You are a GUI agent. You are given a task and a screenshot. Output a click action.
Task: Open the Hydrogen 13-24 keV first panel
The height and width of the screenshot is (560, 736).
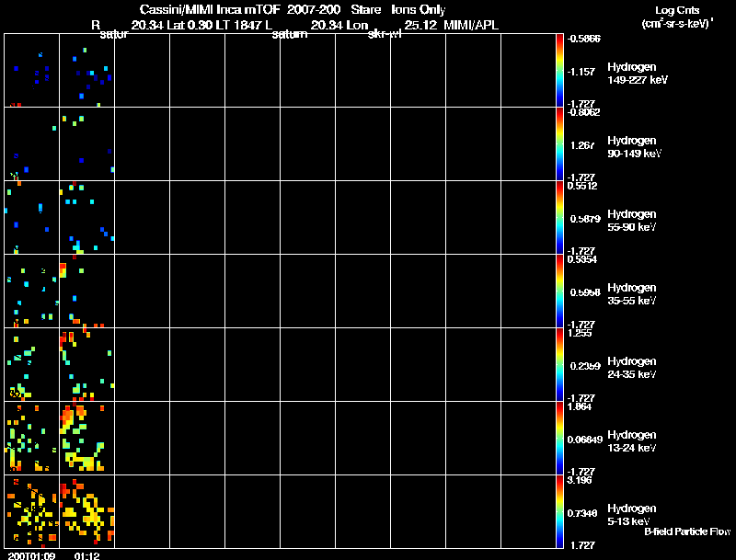click(32, 439)
